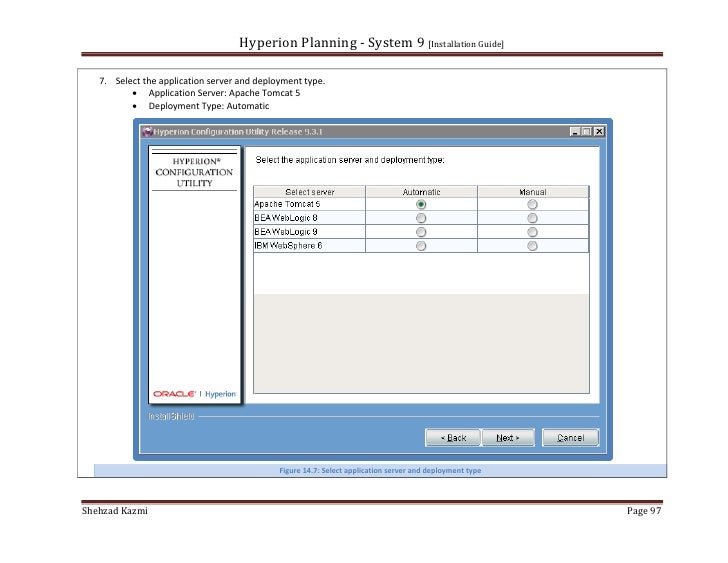This screenshot has height=563, width=728.
Task: Proceed with the Next button
Action: (x=508, y=438)
